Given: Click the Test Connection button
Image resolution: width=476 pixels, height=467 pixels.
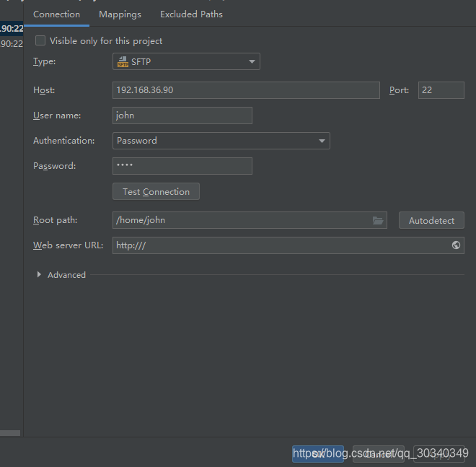Looking at the screenshot, I should (x=156, y=191).
